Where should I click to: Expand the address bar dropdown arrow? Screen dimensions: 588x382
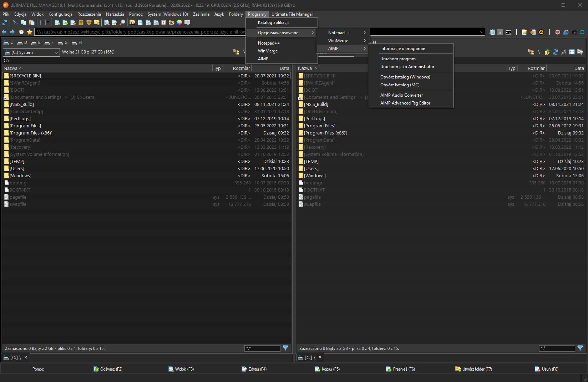point(482,32)
